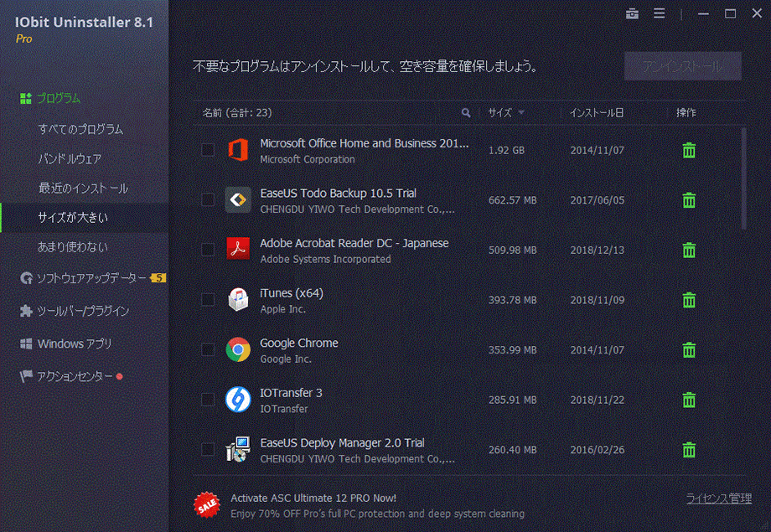The height and width of the screenshot is (532, 771).
Task: Click the red SALE badge icon
Action: 206,505
